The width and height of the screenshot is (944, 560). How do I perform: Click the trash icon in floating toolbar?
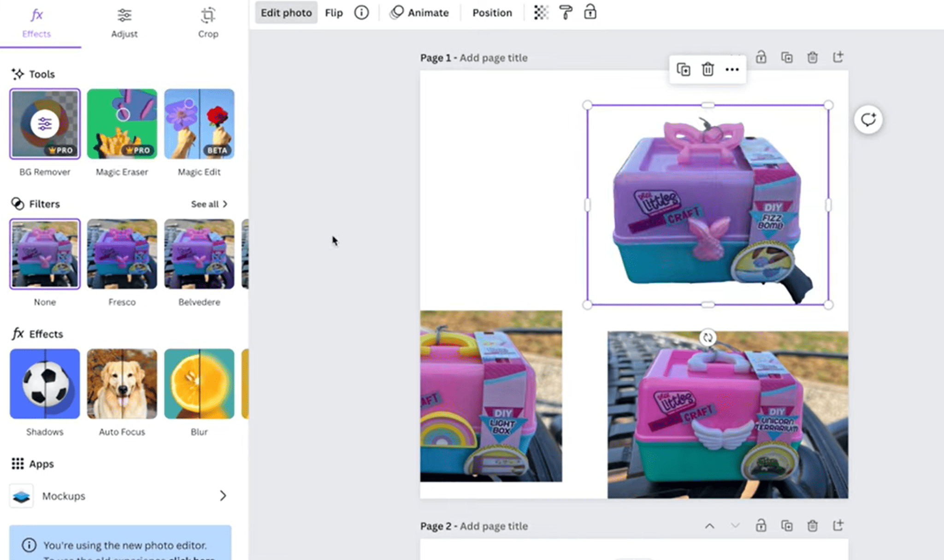coord(708,70)
